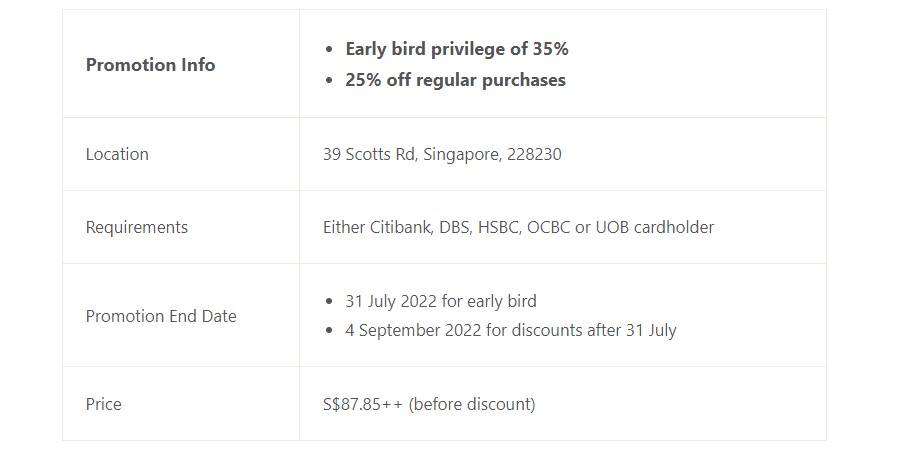The height and width of the screenshot is (475, 907).
Task: Click the "25% off regular purchases" text
Action: [x=455, y=80]
